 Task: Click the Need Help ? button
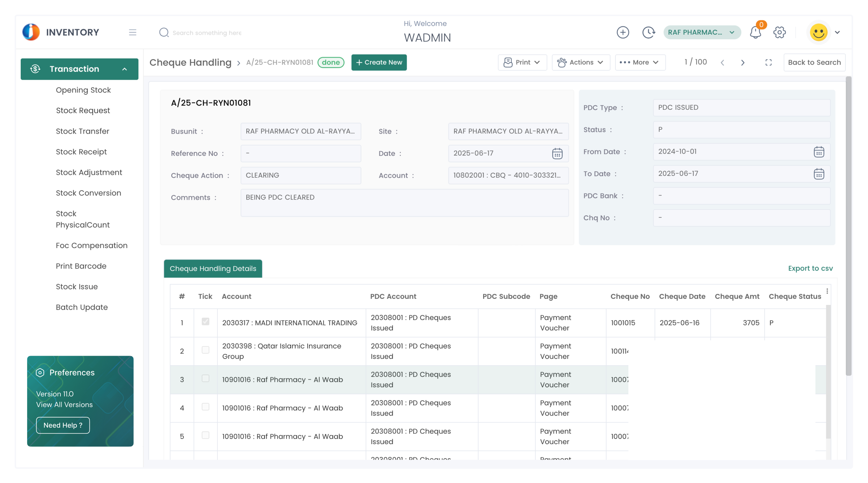(x=63, y=425)
